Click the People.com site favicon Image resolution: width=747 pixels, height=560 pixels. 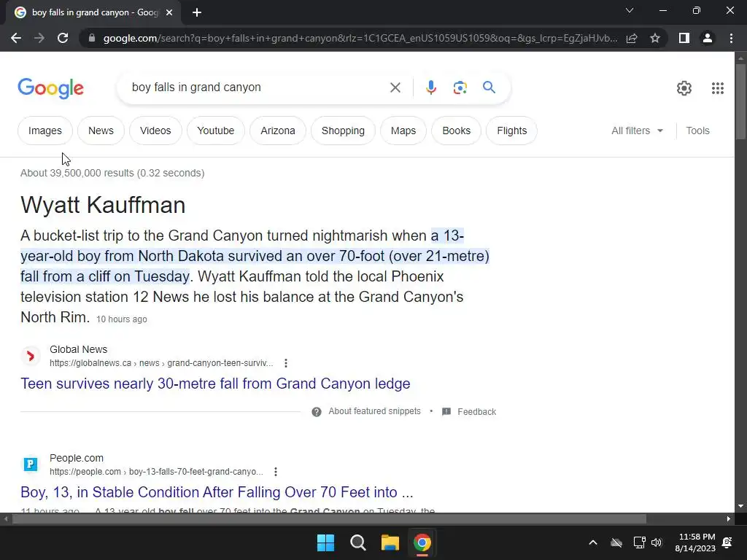pos(31,464)
